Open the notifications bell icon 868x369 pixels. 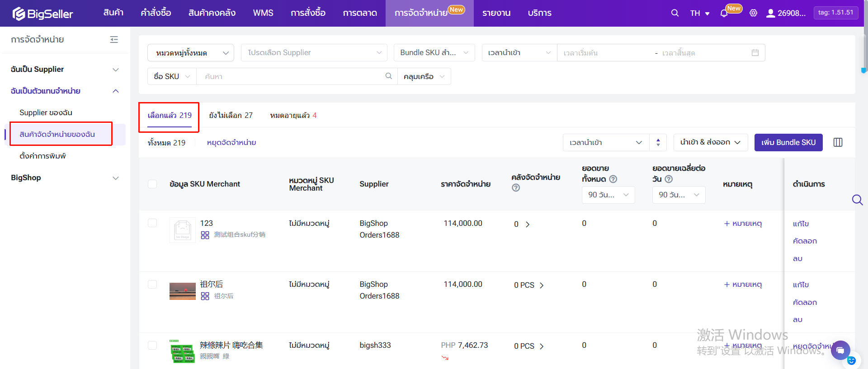[724, 14]
